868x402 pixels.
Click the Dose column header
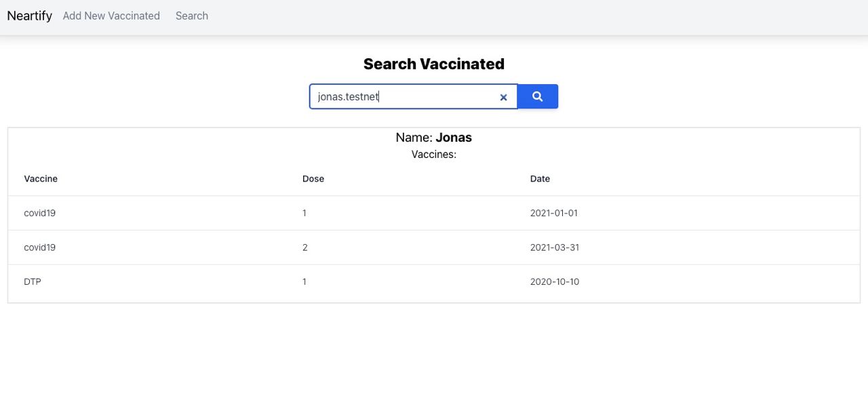tap(313, 179)
